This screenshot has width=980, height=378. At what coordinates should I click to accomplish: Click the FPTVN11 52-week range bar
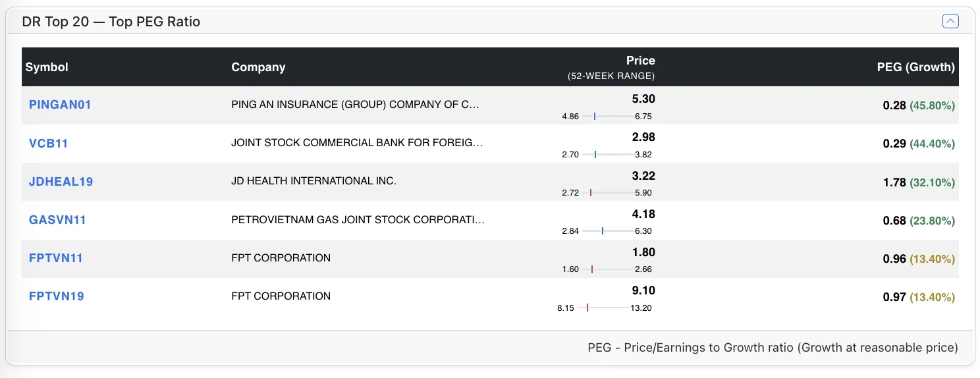[607, 269]
